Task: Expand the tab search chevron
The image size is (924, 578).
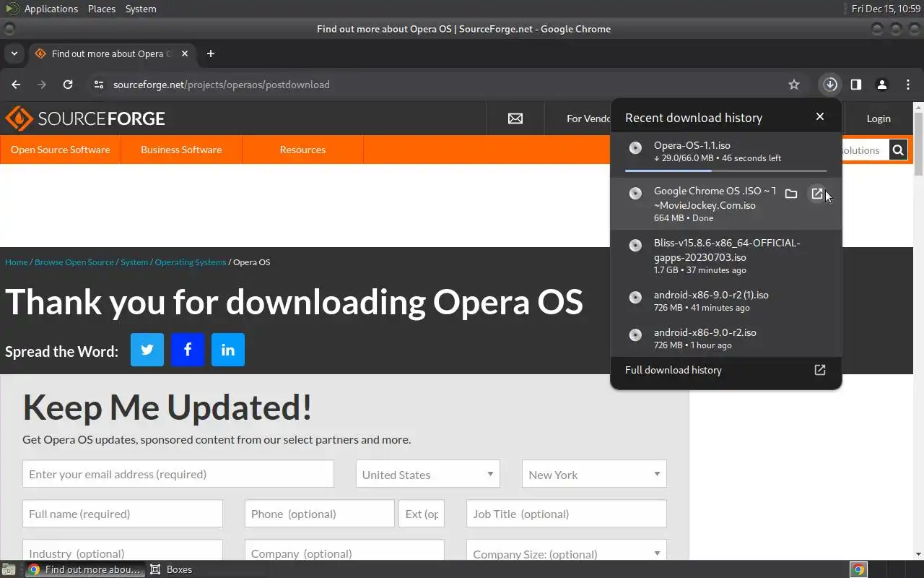Action: coord(14,53)
